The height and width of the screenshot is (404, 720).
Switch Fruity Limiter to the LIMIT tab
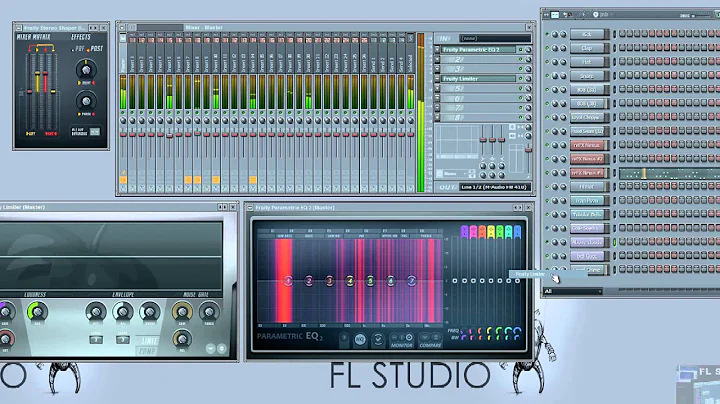(x=150, y=341)
